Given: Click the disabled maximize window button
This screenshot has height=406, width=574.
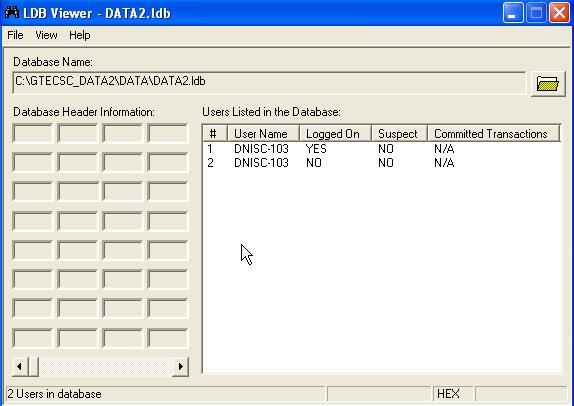Looking at the screenshot, I should click(x=536, y=13).
